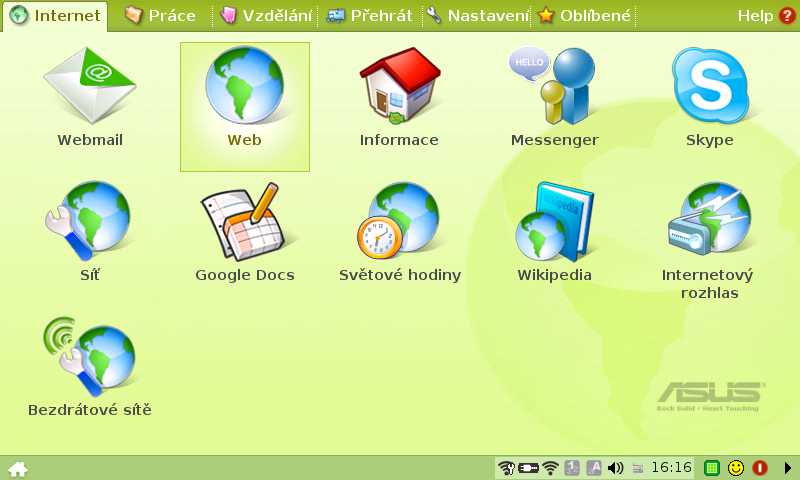
Task: Go to the Nastavení tab
Action: tap(478, 16)
